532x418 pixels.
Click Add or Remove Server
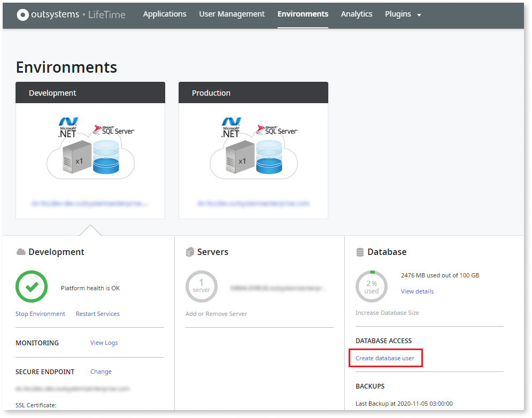215,314
